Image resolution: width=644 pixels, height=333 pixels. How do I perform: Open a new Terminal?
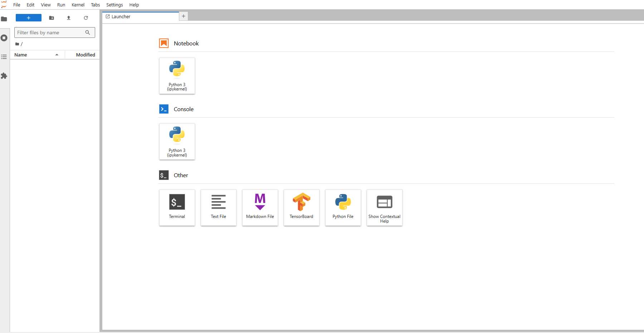pos(177,208)
